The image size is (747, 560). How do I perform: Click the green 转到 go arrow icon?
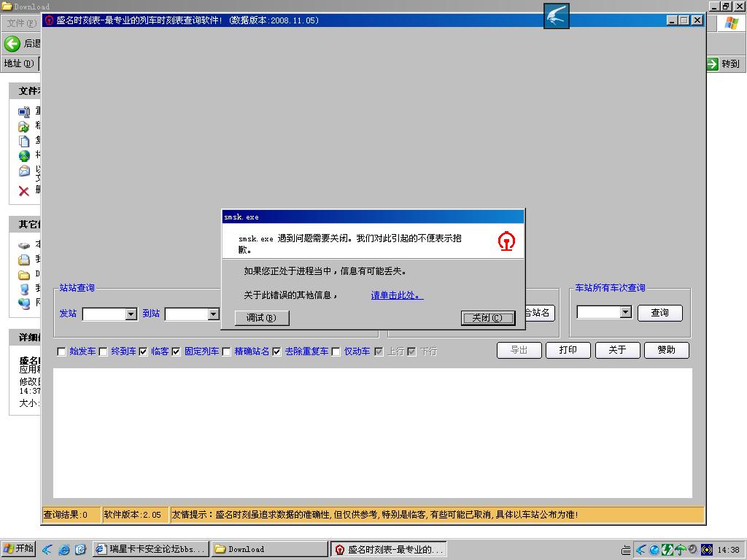[x=713, y=64]
